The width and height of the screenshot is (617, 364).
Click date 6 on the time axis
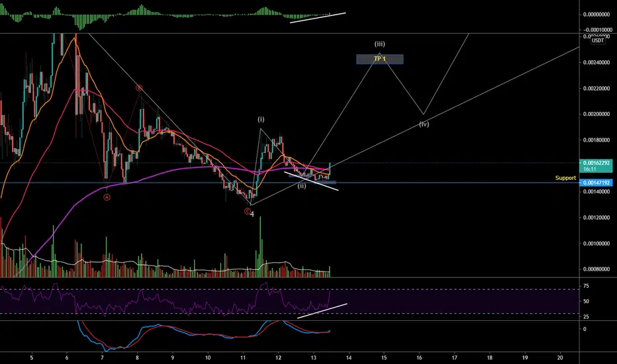coord(67,357)
